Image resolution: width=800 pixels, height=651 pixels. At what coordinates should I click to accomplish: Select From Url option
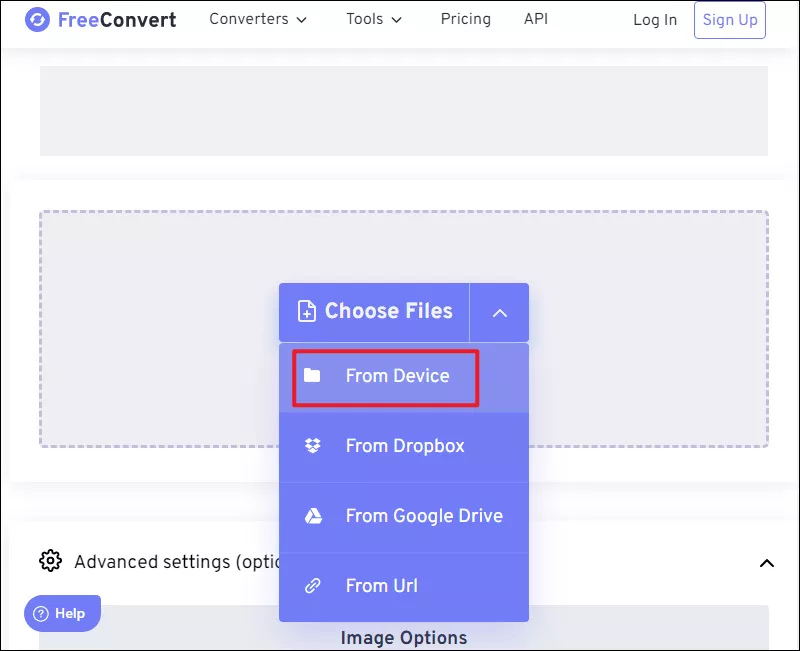click(404, 586)
